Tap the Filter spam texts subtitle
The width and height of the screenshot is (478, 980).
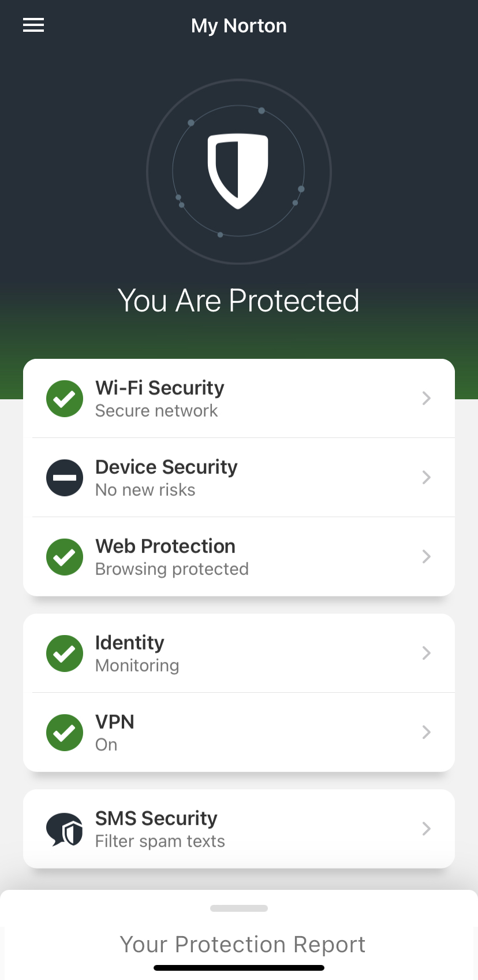tap(160, 841)
